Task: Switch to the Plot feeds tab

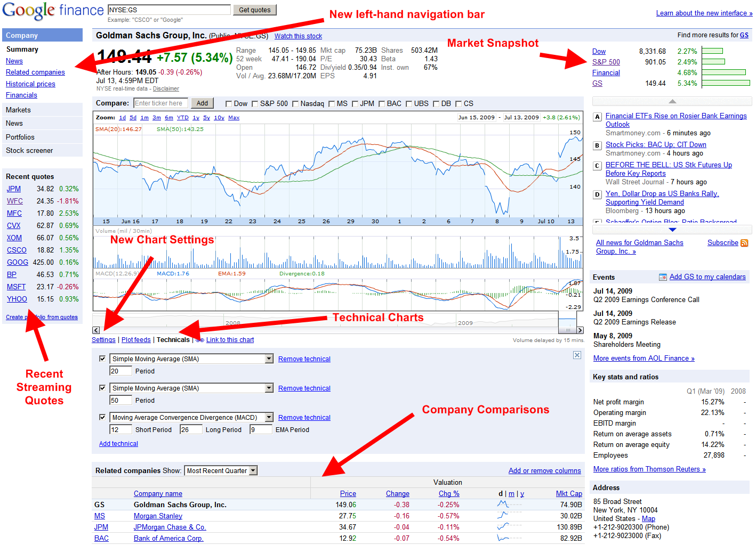Action: 136,340
